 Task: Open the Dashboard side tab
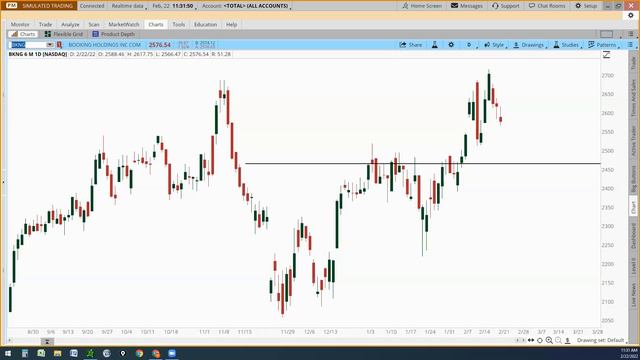point(633,236)
